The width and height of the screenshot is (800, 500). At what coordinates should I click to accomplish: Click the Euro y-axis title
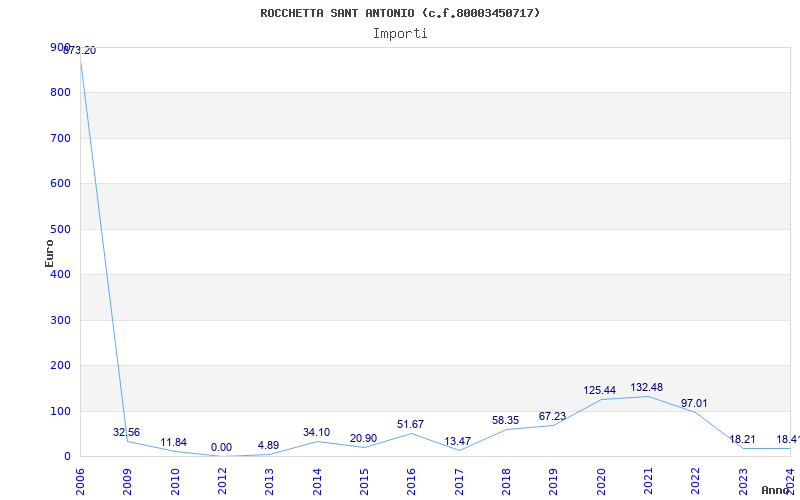click(x=49, y=252)
